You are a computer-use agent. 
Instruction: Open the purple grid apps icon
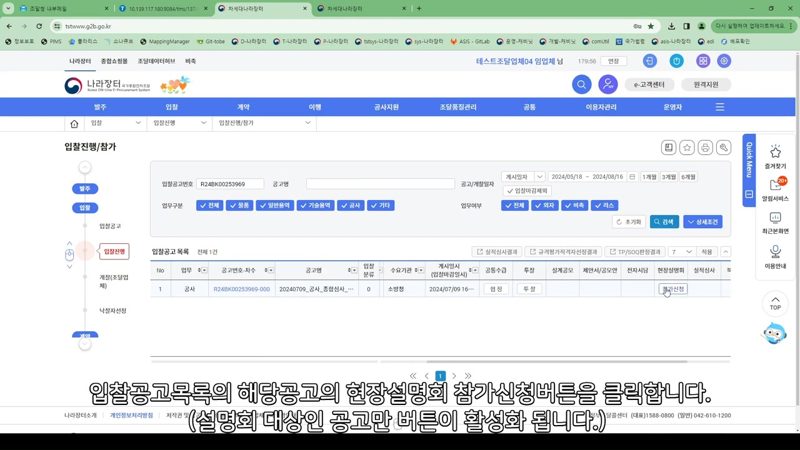pyautogui.click(x=703, y=61)
